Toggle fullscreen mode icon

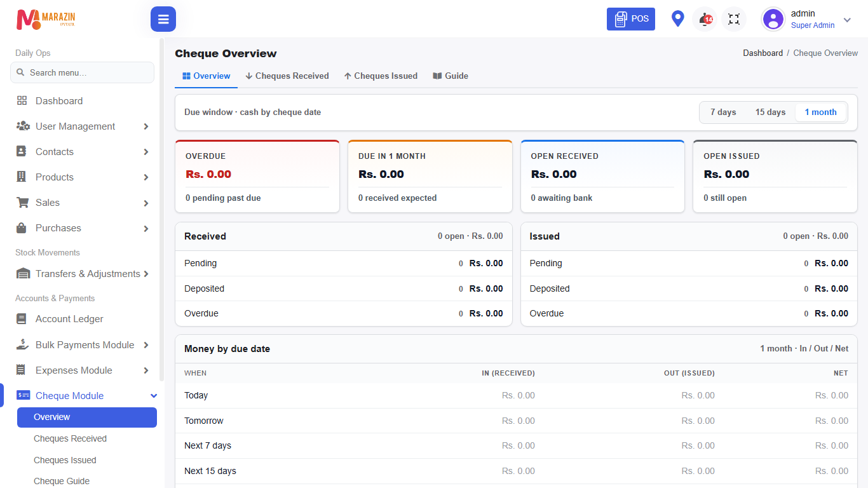pos(734,19)
